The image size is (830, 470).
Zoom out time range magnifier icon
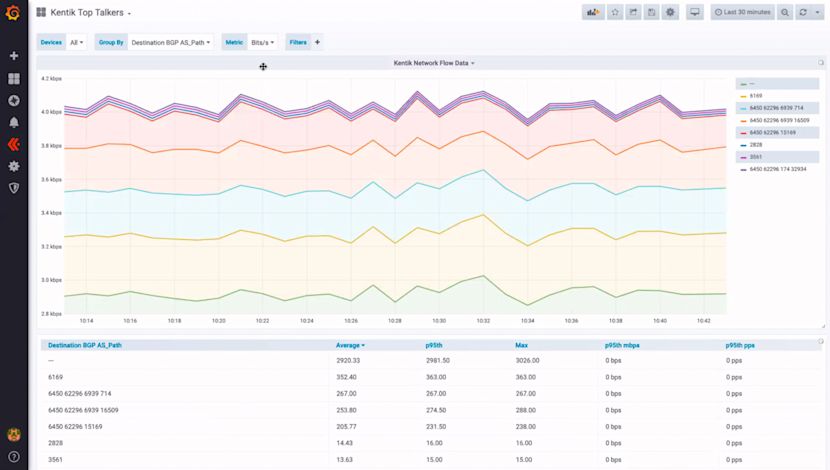[785, 12]
